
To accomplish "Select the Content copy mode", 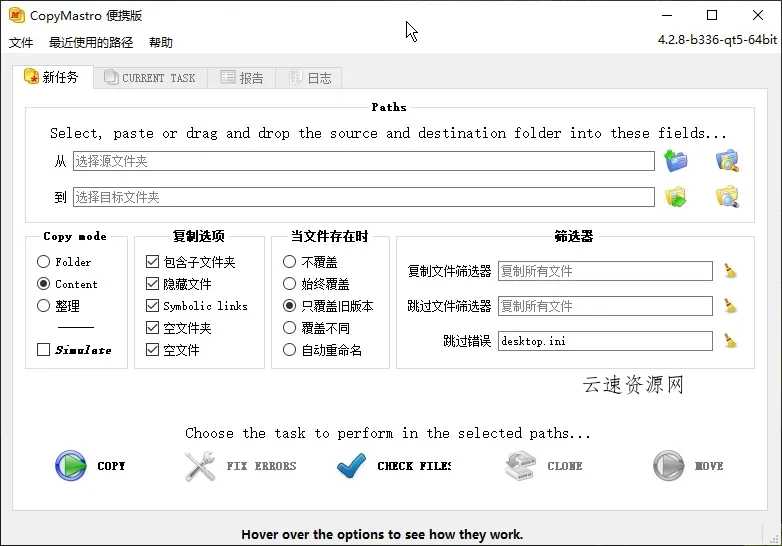I will pos(43,284).
